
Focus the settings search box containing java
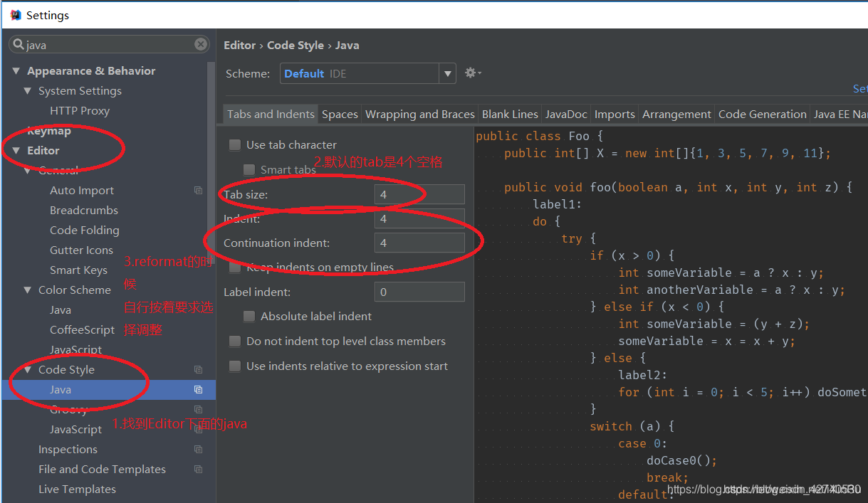tap(110, 45)
